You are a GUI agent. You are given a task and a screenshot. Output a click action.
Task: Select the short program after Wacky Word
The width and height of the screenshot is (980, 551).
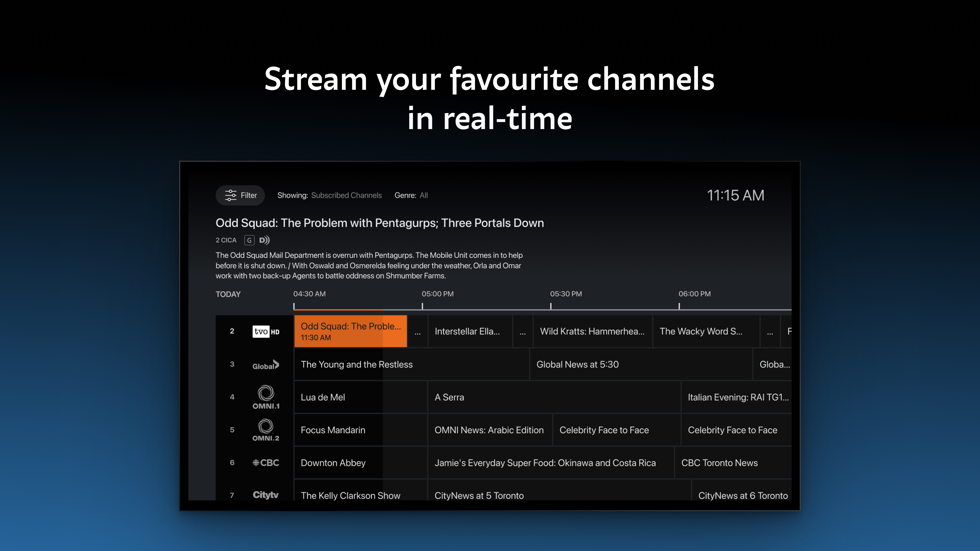pos(770,332)
